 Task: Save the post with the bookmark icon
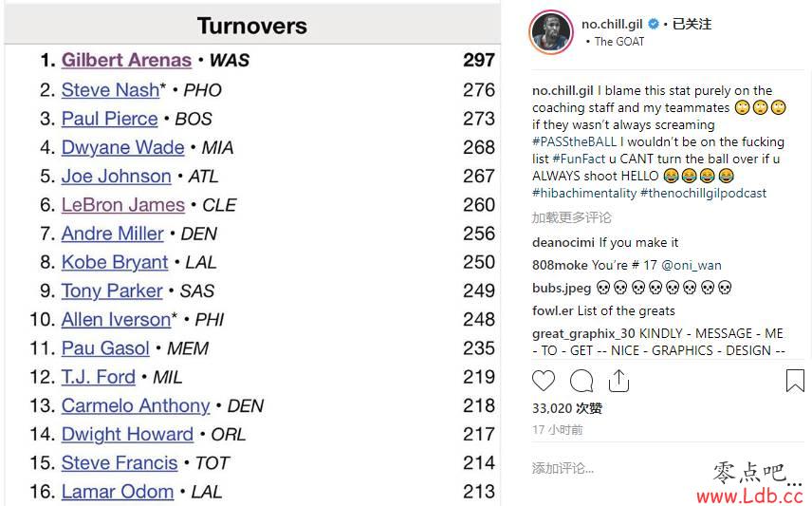[x=795, y=381]
